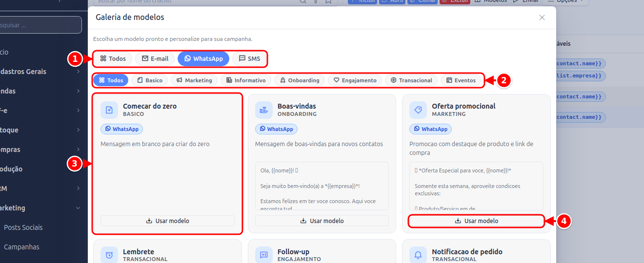The height and width of the screenshot is (263, 644).
Task: Filter templates by Engajamento category
Action: [x=355, y=80]
